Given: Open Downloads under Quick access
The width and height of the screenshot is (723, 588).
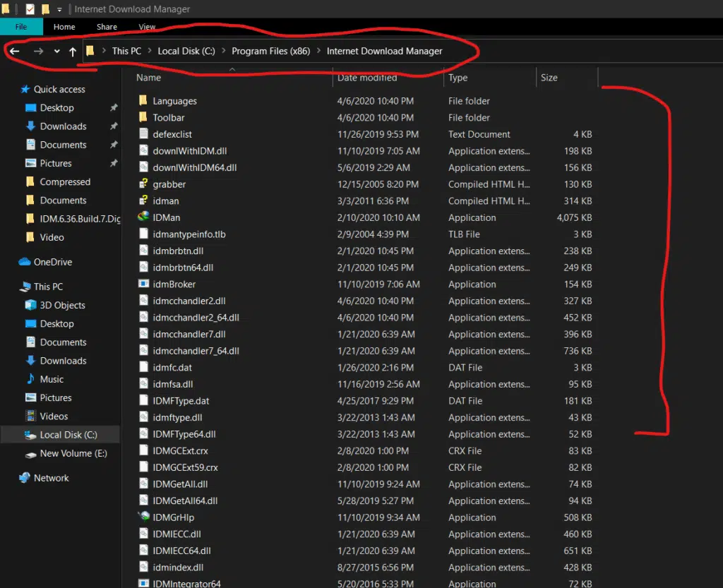Looking at the screenshot, I should (x=63, y=126).
